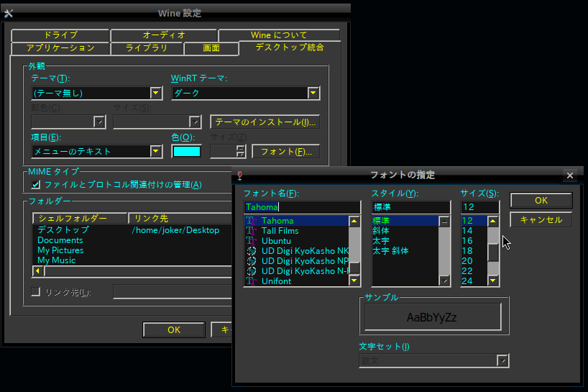The width and height of the screenshot is (588, 392).
Task: Click the テーマのインストール(I)... button
Action: coord(265,122)
